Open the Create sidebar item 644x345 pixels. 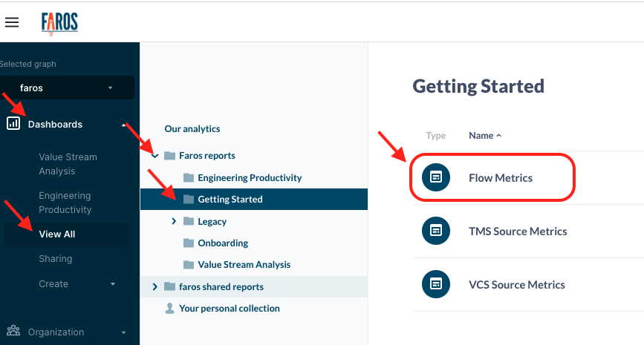point(53,284)
